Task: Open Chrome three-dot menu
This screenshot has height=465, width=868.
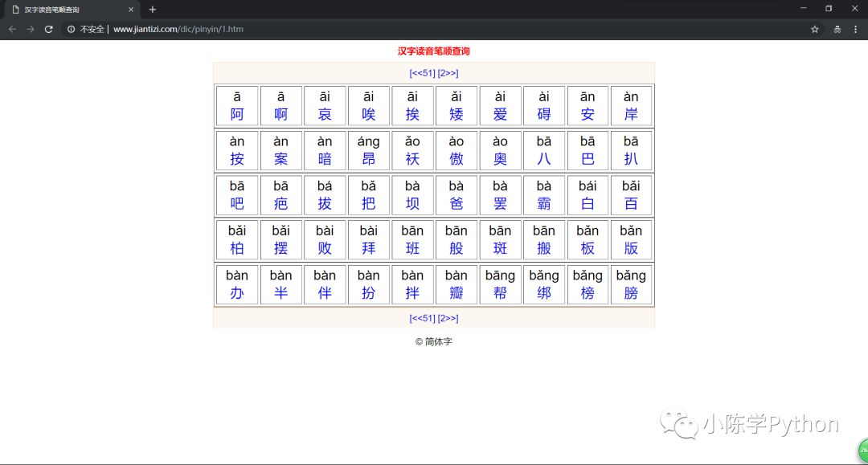Action: (856, 29)
